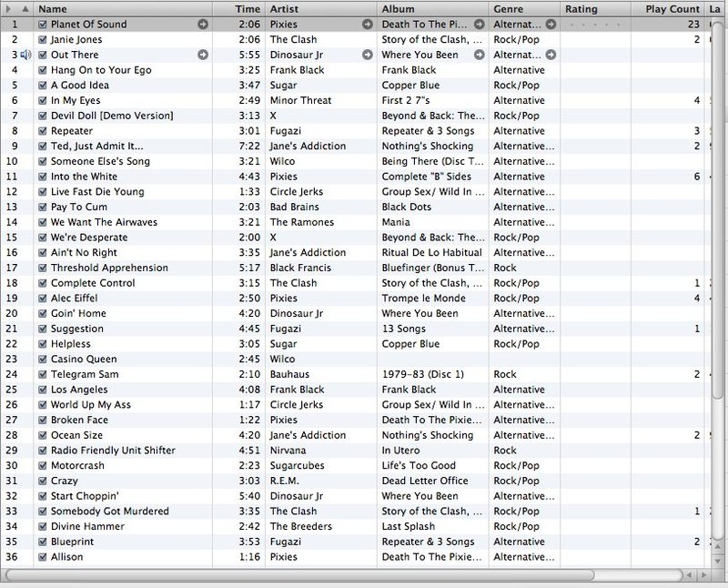Uncheck the Janie Jones checkbox
This screenshot has height=588, width=728.
point(43,39)
